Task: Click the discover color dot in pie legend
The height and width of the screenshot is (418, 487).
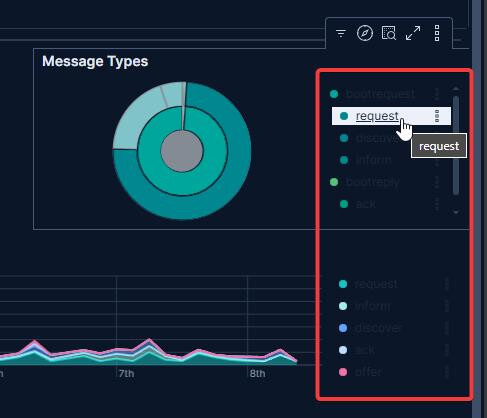Action: (344, 138)
